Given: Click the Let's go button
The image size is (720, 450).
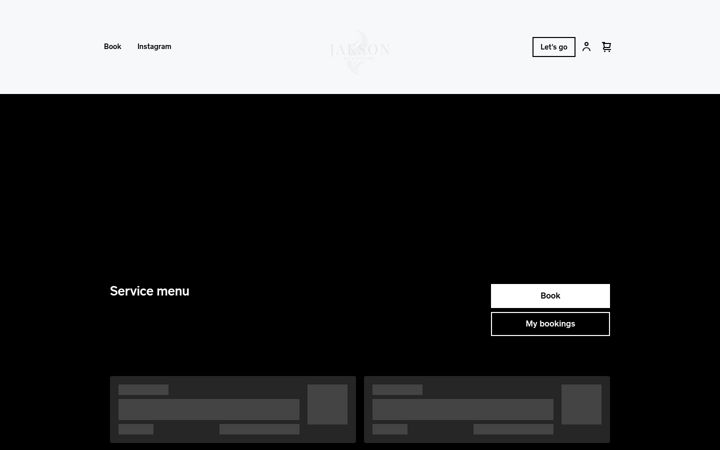Looking at the screenshot, I should [x=554, y=47].
